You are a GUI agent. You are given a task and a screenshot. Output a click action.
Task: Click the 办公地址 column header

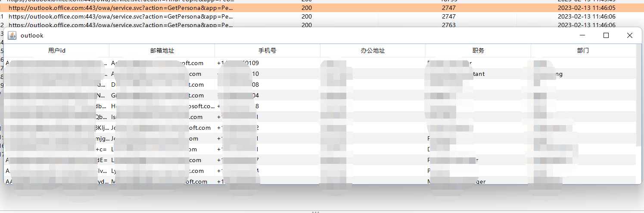point(373,51)
